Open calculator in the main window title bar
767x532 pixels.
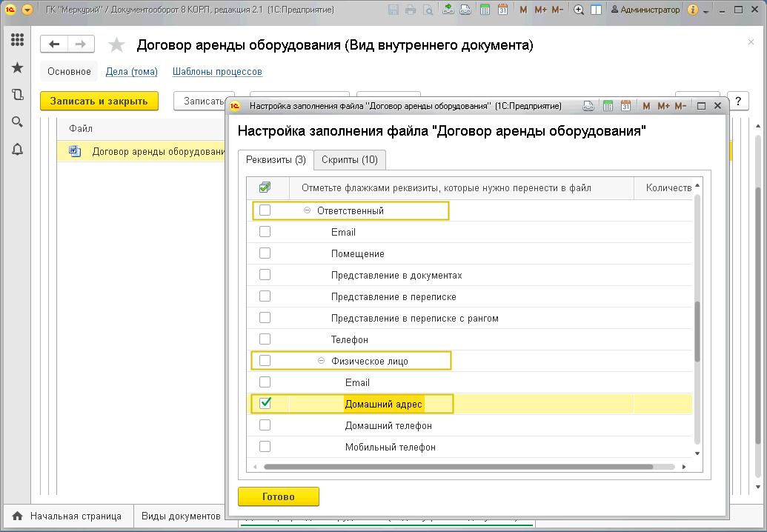[x=485, y=10]
